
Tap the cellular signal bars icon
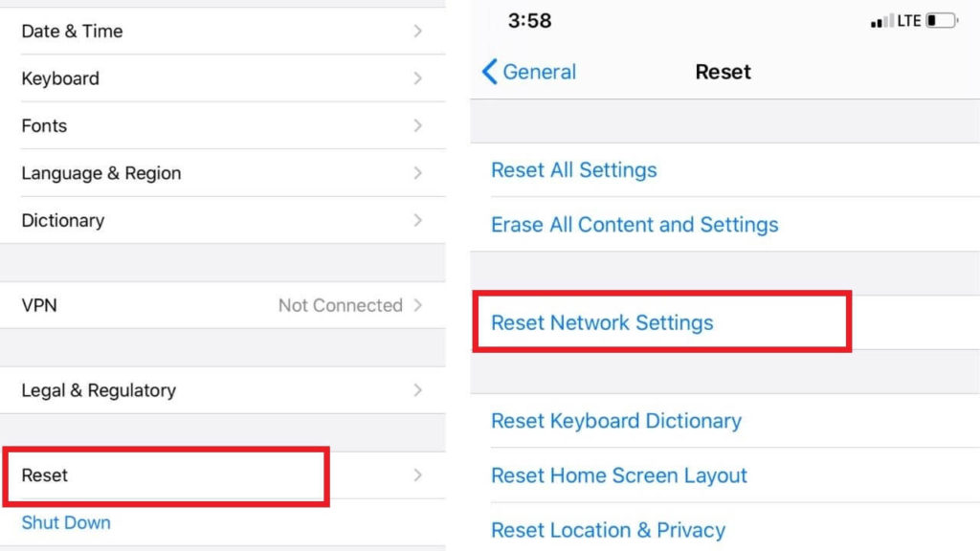pyautogui.click(x=881, y=21)
